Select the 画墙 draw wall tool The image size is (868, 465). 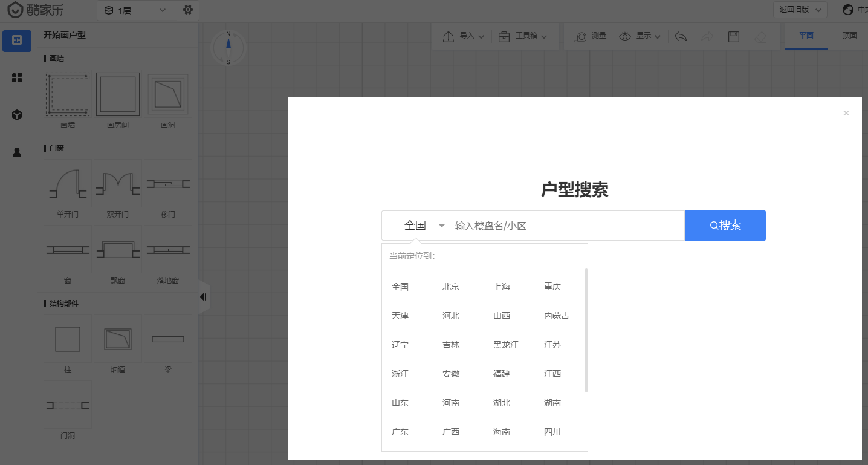tap(68, 95)
